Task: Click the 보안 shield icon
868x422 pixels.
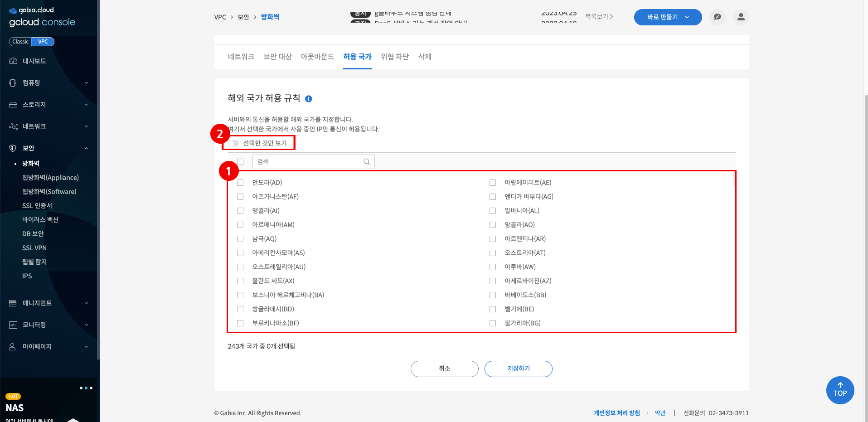Action: tap(13, 148)
